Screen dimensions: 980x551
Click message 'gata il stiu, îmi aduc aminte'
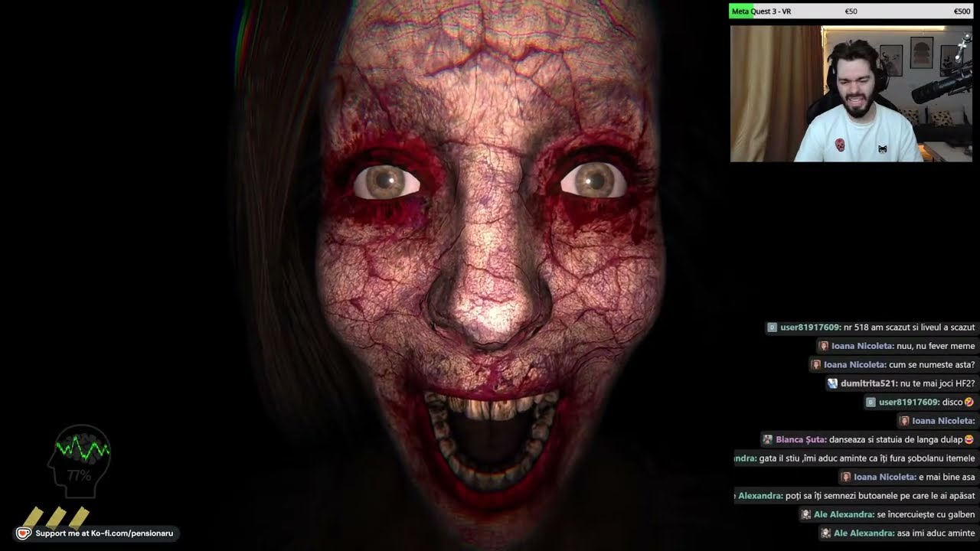tap(867, 458)
